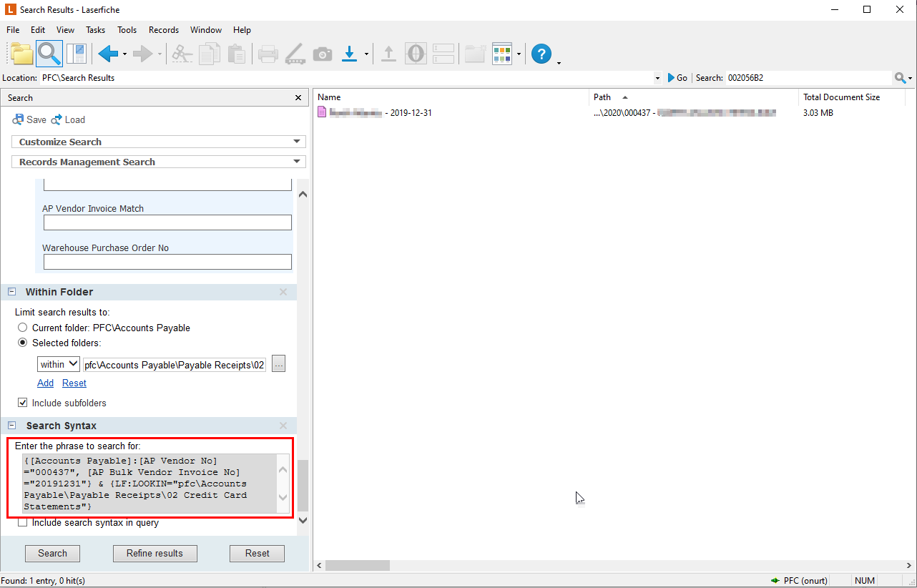Click the blue download/import arrow icon
The image size is (917, 588).
tap(349, 54)
